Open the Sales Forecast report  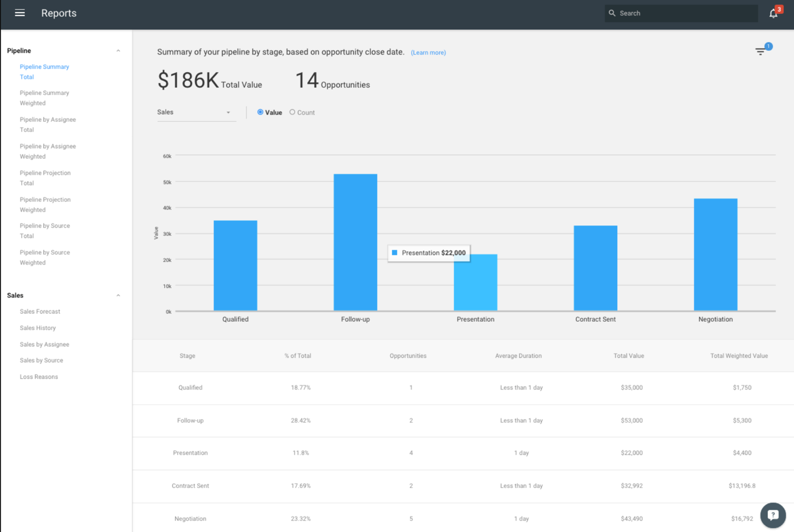coord(40,312)
